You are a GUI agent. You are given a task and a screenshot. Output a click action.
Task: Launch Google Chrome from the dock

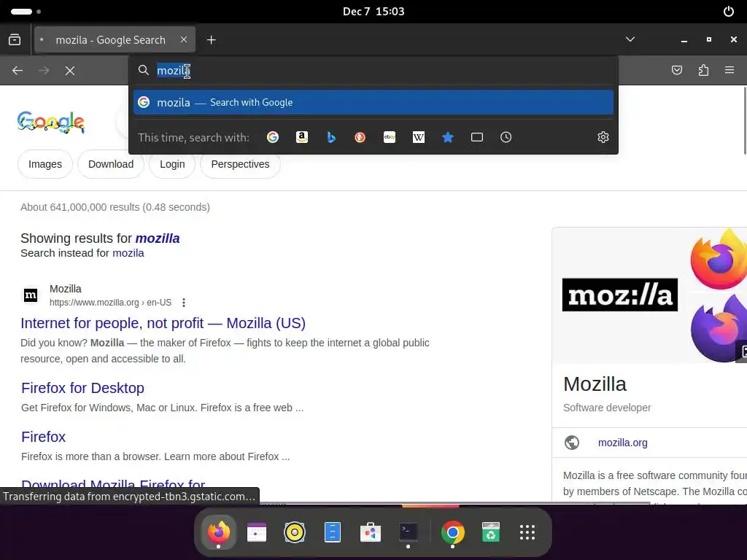[452, 532]
